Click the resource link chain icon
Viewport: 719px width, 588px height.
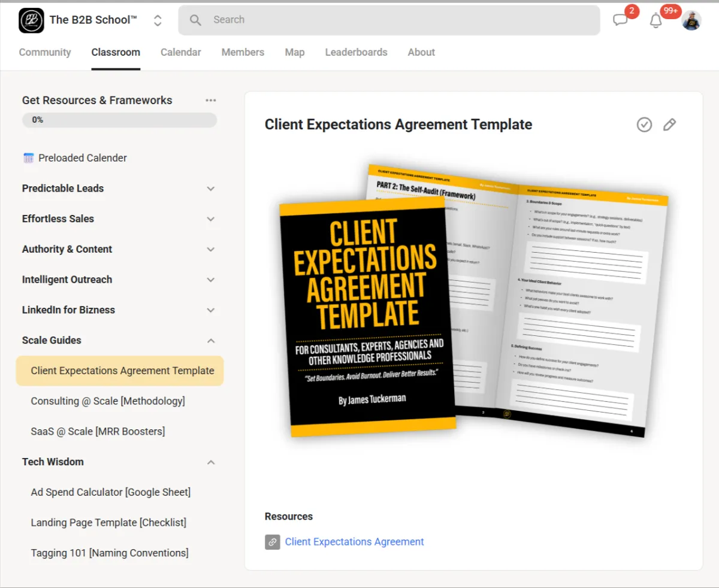click(x=273, y=542)
